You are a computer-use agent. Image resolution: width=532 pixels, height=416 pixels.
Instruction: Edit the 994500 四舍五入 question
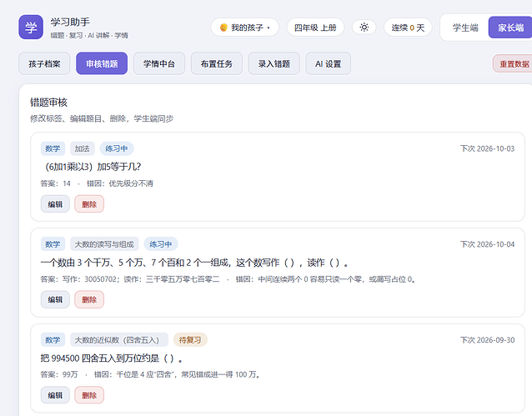tap(55, 395)
